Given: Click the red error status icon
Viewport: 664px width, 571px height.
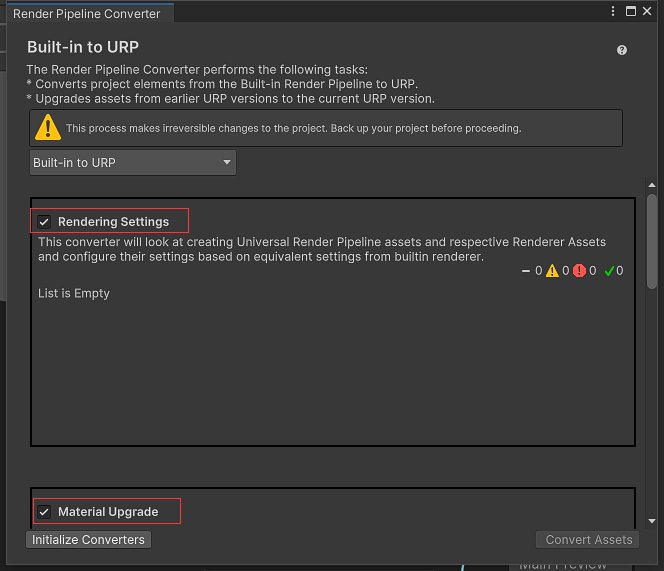Looking at the screenshot, I should pos(579,271).
